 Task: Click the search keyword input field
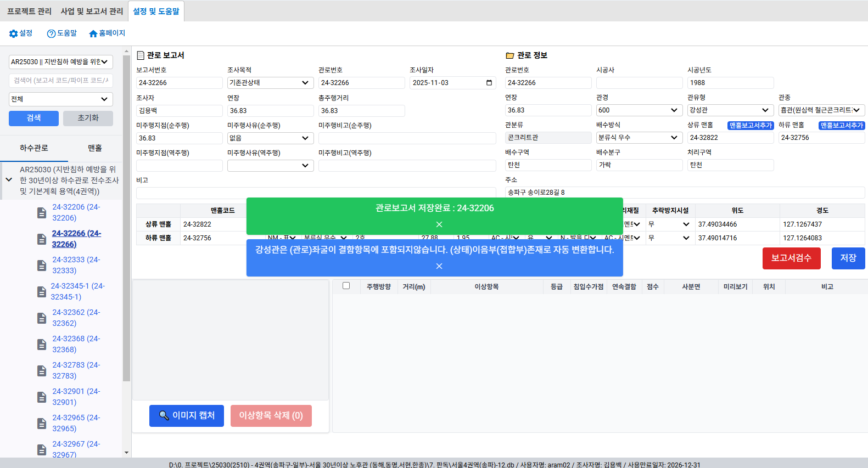(x=60, y=81)
